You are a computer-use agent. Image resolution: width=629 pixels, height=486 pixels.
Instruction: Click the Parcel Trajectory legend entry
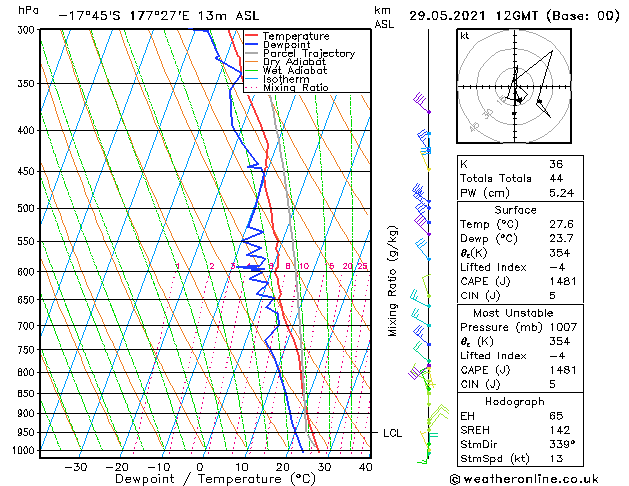click(300, 53)
